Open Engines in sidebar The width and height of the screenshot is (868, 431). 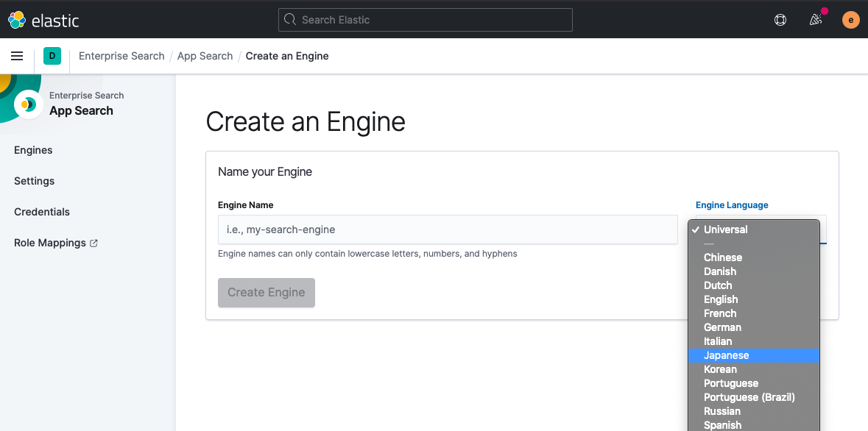pos(33,150)
